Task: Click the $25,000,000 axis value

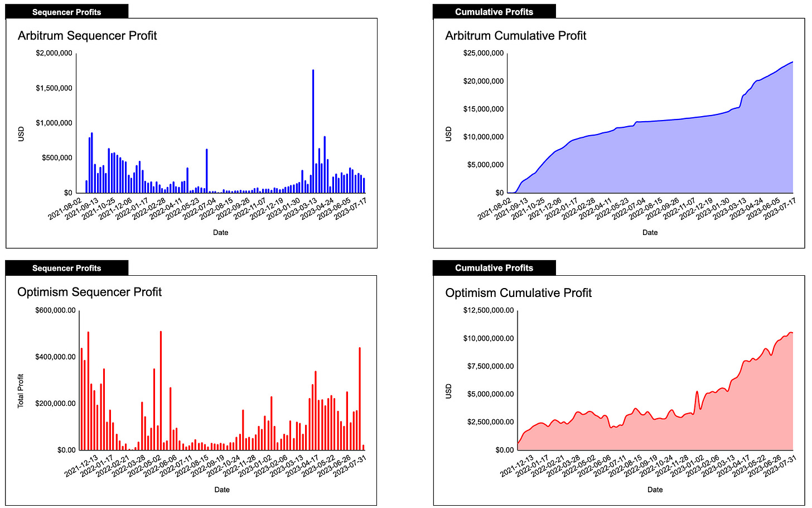Action: point(484,54)
